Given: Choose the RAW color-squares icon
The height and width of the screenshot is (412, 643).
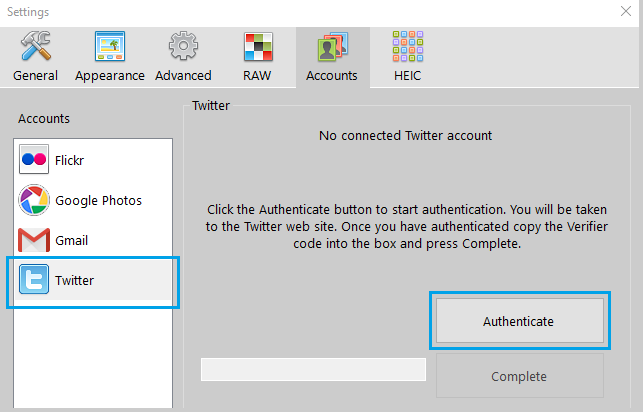Looking at the screenshot, I should (258, 47).
